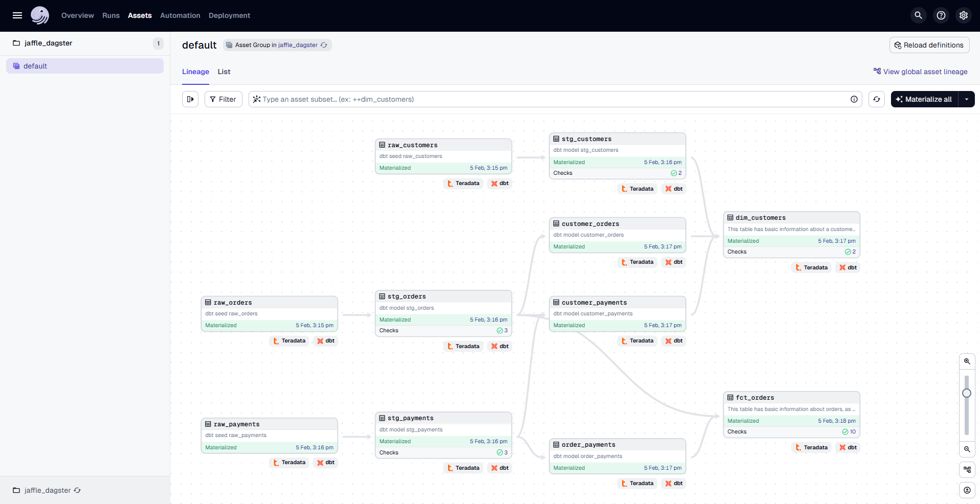Screen dimensions: 980x504
Task: Open jaffle_dagster link in Asset Group tag
Action: point(298,45)
